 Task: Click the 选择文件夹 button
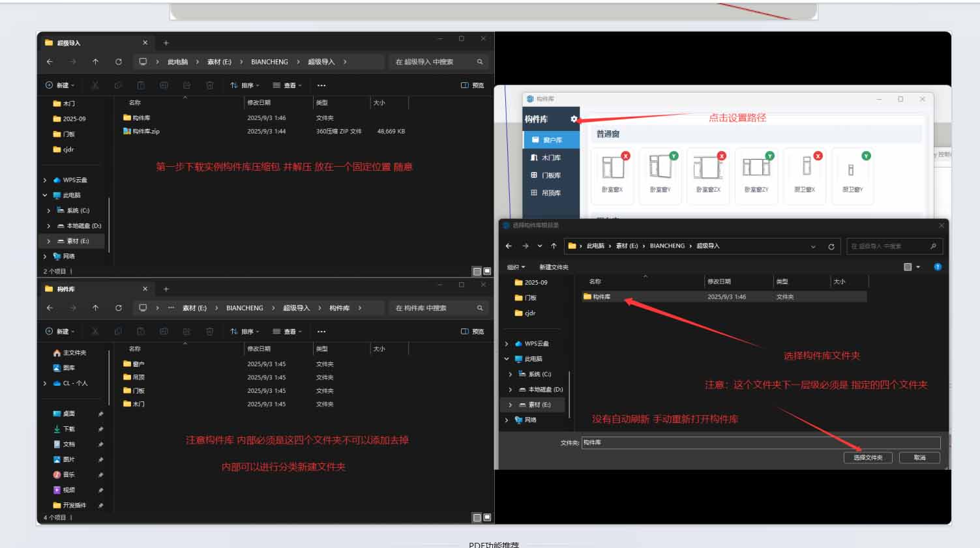coord(868,457)
